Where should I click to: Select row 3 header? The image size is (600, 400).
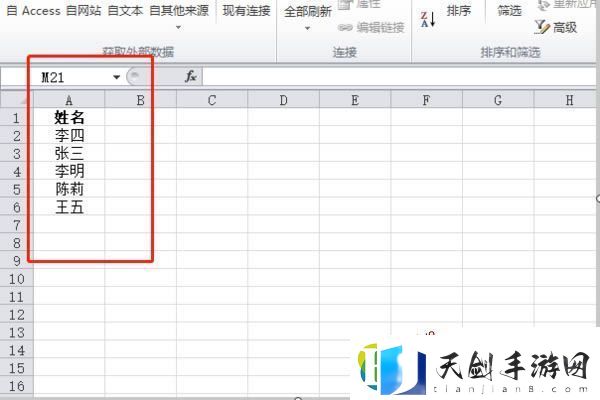(x=16, y=153)
